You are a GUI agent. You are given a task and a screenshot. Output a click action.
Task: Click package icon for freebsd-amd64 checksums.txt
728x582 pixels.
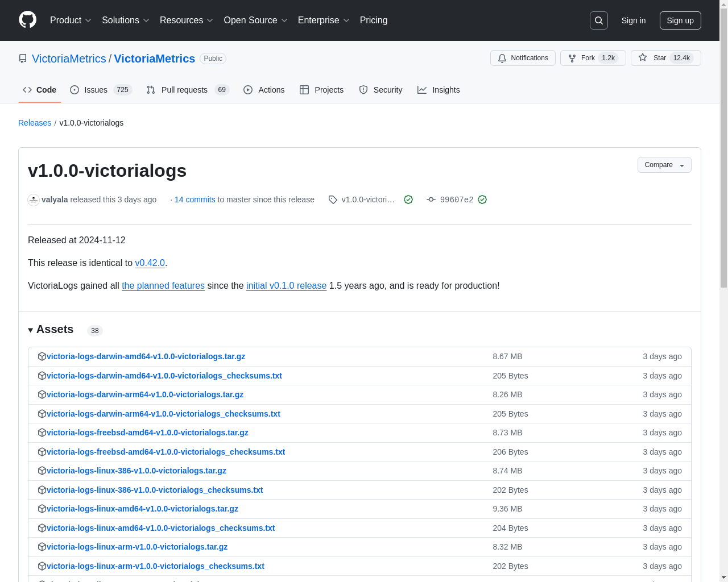pos(42,452)
